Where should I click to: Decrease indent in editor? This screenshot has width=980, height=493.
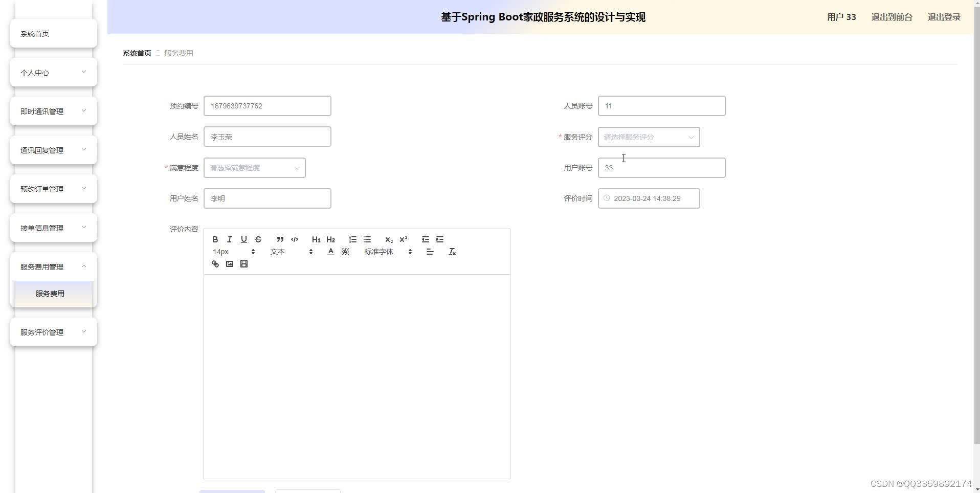[425, 239]
